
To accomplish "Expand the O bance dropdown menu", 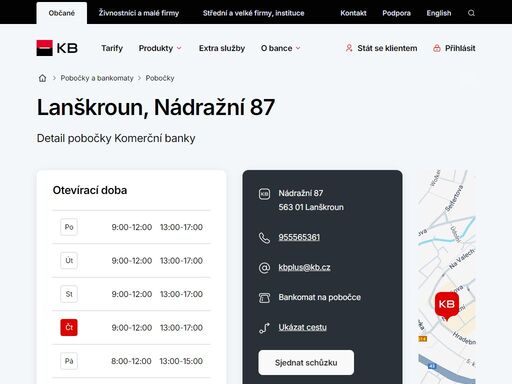I will [280, 48].
